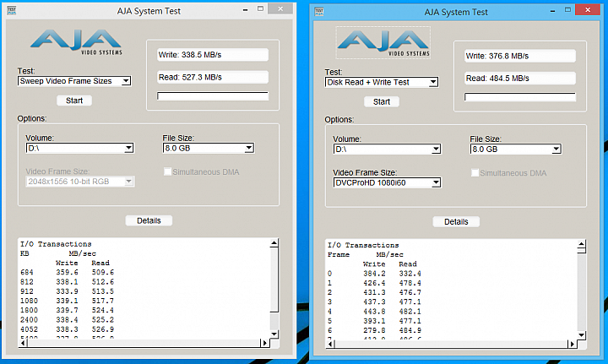Image resolution: width=608 pixels, height=364 pixels.
Task: Click scroll left arrow in left results list
Action: pyautogui.click(x=24, y=343)
